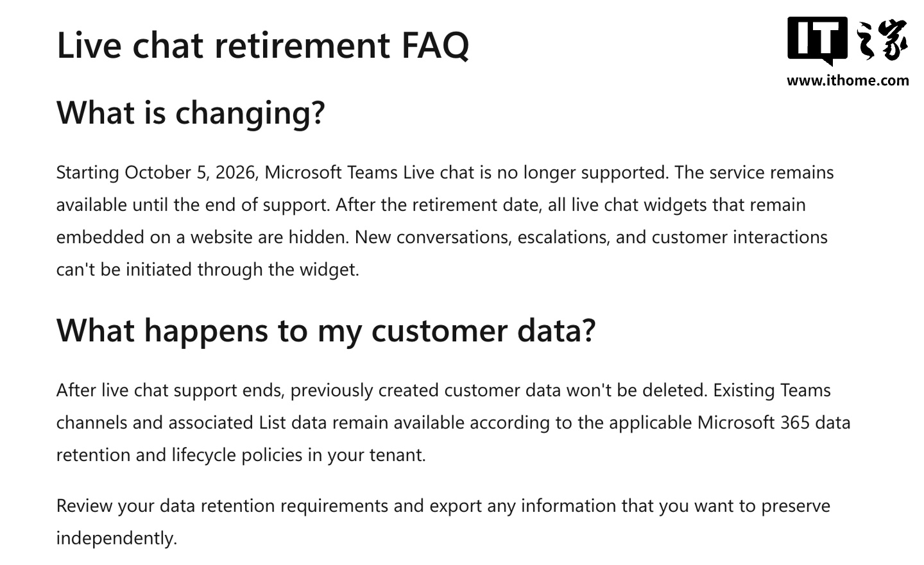The height and width of the screenshot is (565, 924).
Task: Click the IT logo icon
Action: (x=817, y=41)
